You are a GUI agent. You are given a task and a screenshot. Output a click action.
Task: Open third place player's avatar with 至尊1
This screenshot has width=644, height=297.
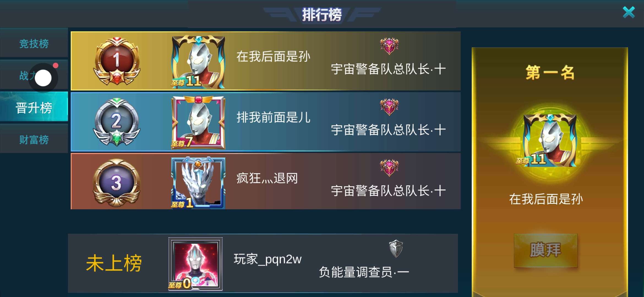coord(198,183)
